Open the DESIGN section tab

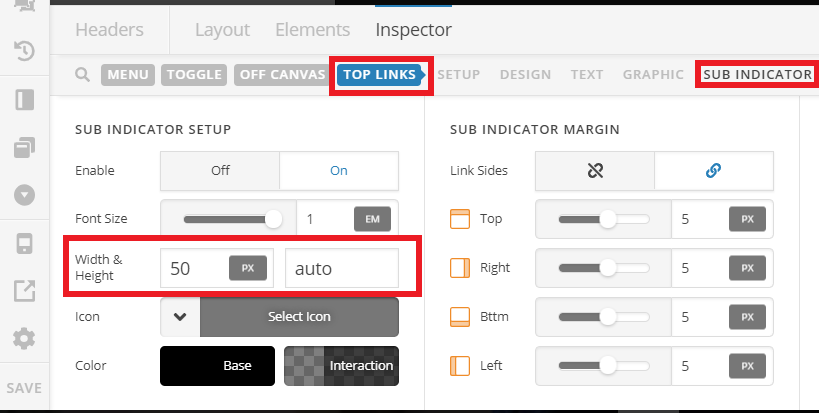point(525,75)
